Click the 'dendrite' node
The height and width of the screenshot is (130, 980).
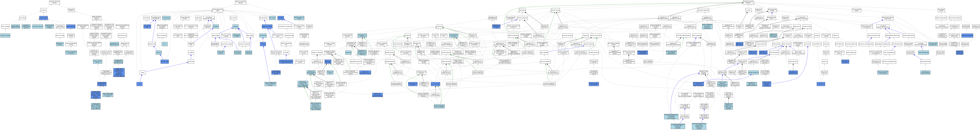(159, 52)
